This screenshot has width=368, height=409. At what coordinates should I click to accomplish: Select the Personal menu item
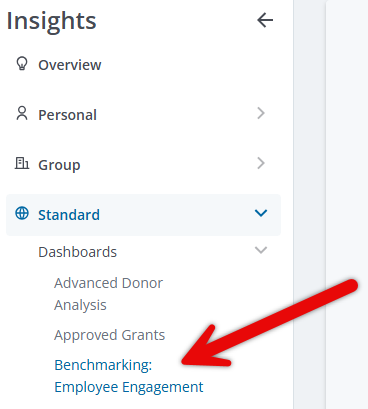coord(143,115)
